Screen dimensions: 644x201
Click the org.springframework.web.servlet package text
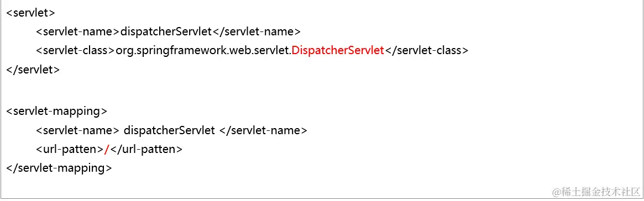pos(204,50)
